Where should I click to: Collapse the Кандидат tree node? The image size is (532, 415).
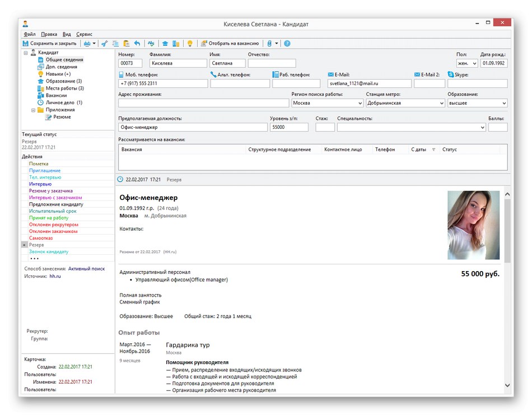tap(26, 53)
